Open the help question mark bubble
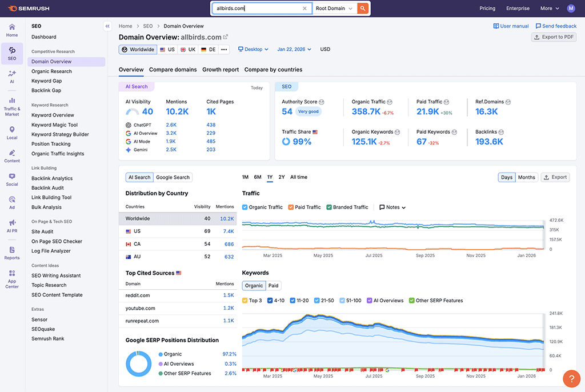585x392 pixels. coord(571,378)
